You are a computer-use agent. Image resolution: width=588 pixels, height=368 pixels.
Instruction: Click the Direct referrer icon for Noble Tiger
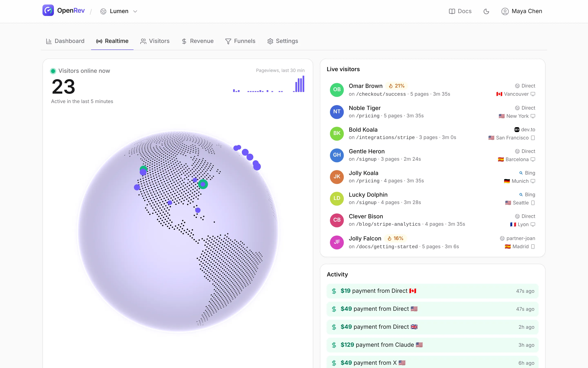517,108
